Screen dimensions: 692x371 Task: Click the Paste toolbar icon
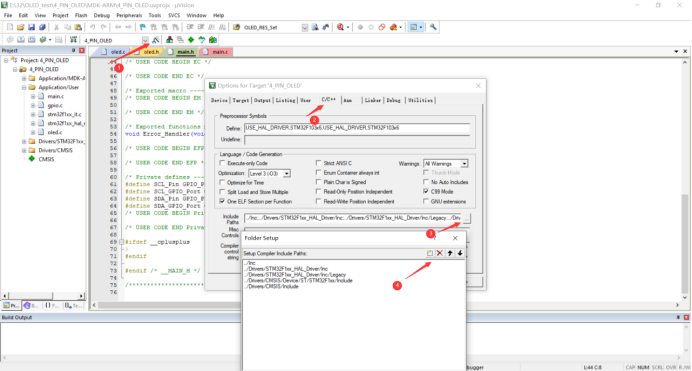pyautogui.click(x=78, y=27)
